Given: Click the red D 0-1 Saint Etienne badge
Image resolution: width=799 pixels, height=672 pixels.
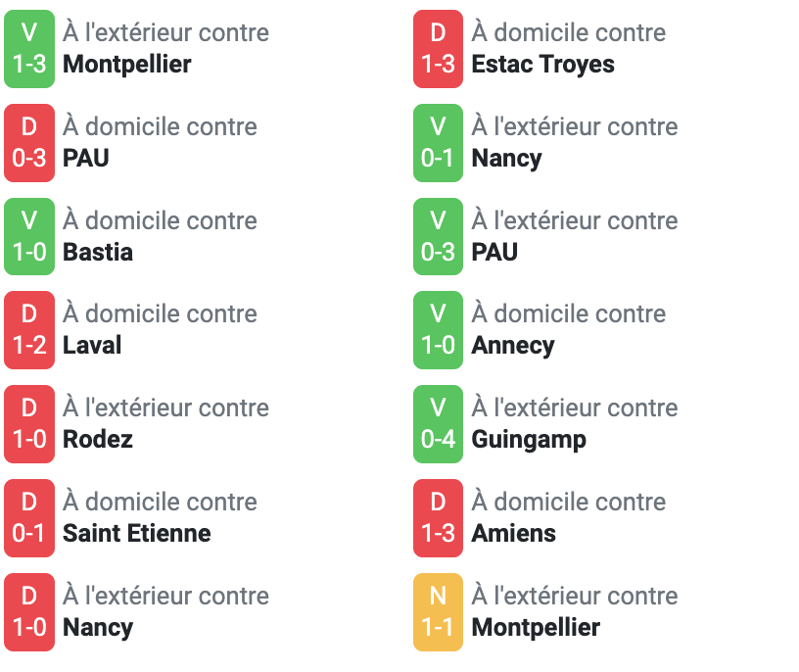Looking at the screenshot, I should (29, 517).
